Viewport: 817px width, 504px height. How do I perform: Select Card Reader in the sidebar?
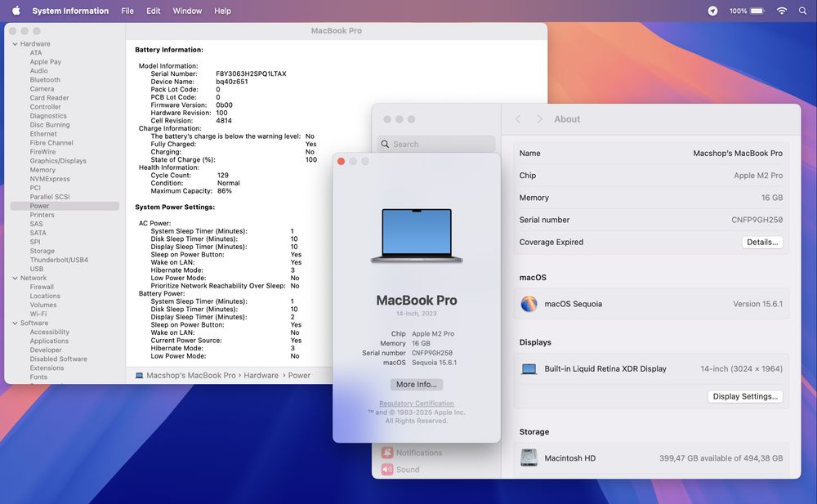(49, 97)
